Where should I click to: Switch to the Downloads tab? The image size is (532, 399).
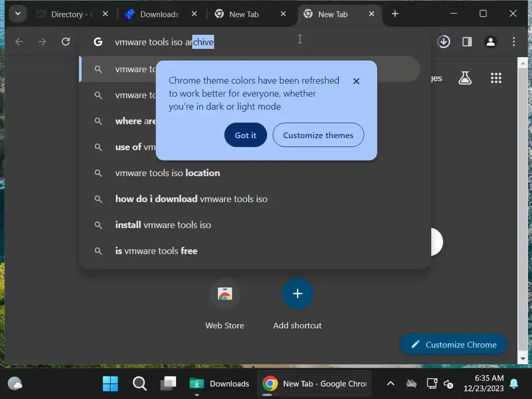[160, 14]
